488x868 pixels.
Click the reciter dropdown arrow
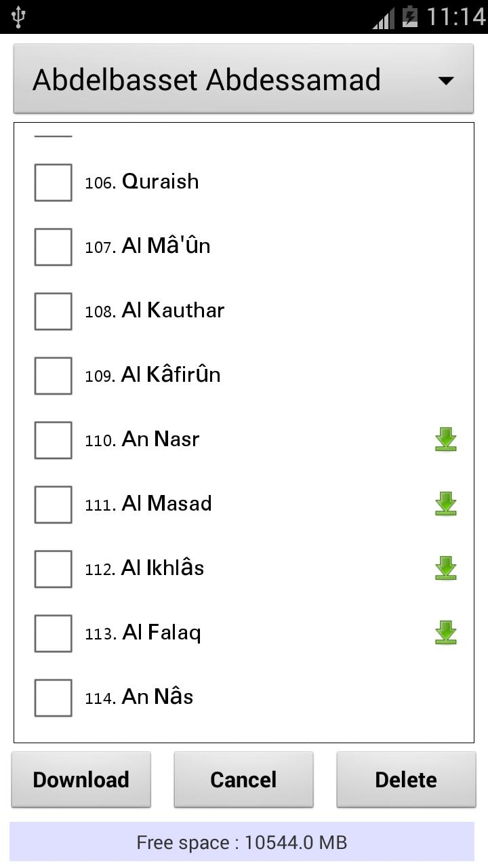click(x=445, y=81)
